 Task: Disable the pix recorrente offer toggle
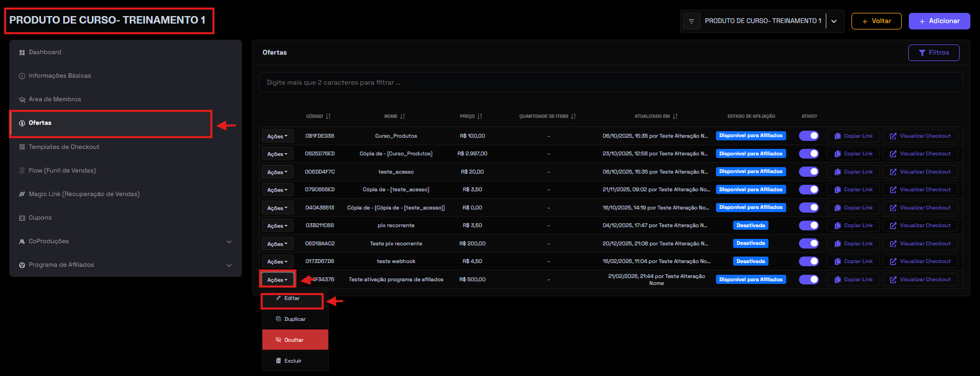[x=809, y=225]
